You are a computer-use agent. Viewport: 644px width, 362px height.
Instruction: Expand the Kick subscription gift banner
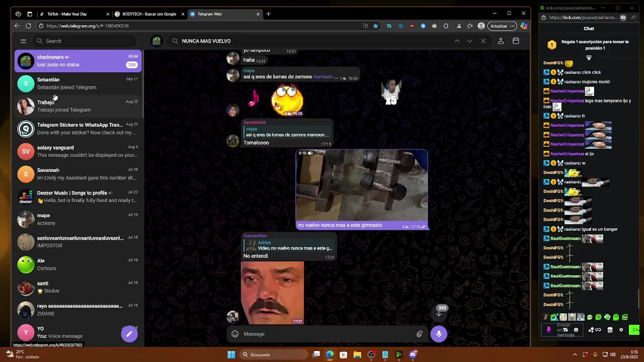click(x=589, y=58)
